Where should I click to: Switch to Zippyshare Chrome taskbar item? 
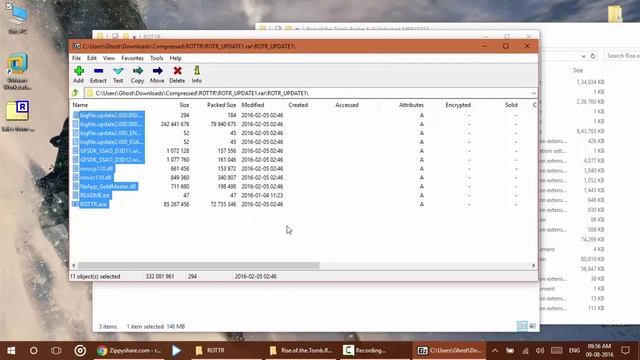[130, 350]
